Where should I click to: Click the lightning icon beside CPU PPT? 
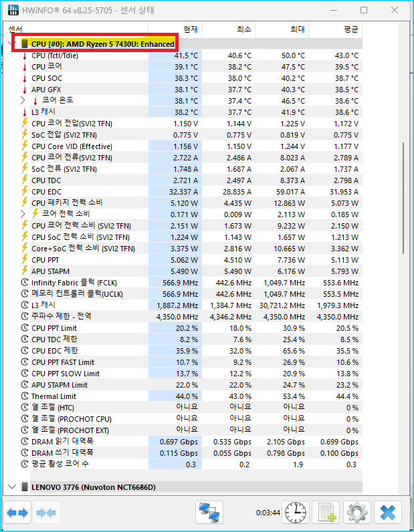pyautogui.click(x=25, y=260)
